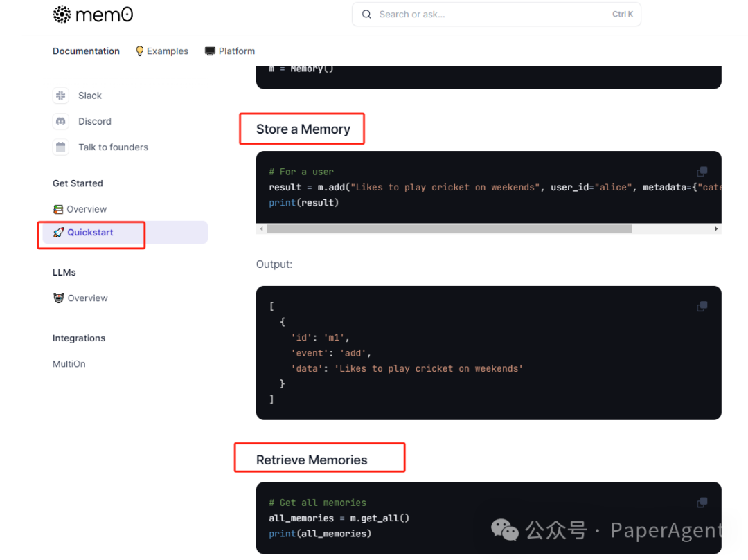
Task: Click the Ctrl K shortcut hint
Action: (x=623, y=15)
